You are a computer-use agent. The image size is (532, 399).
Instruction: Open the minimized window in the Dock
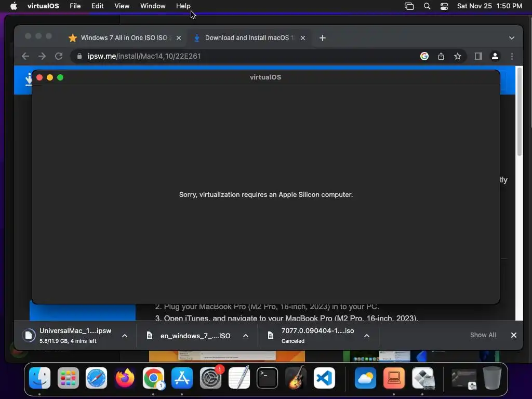point(464,379)
